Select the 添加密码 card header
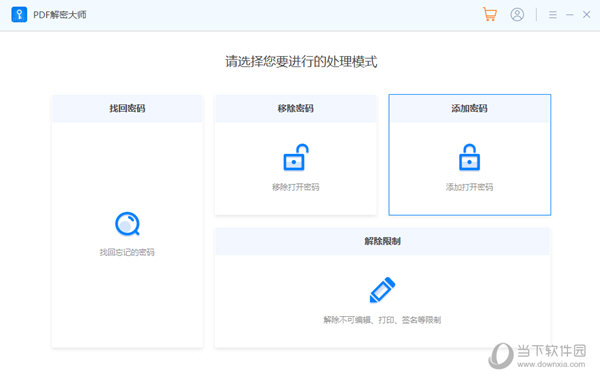The image size is (600, 382). click(x=470, y=108)
